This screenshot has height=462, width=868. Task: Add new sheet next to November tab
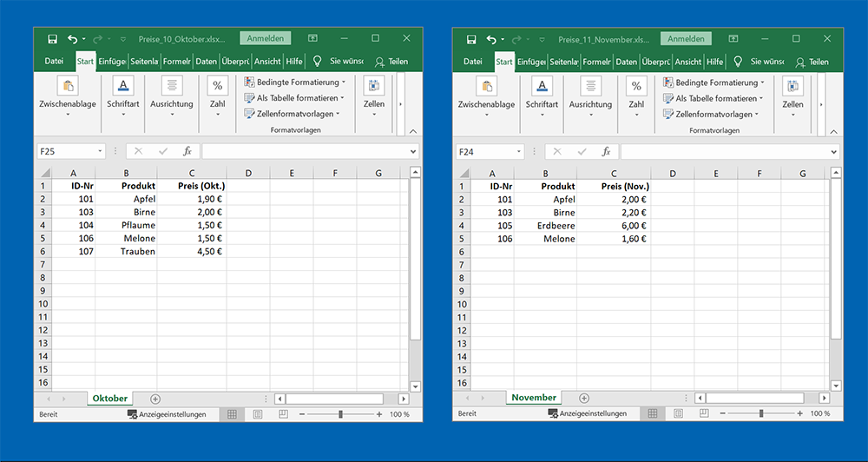(x=584, y=399)
